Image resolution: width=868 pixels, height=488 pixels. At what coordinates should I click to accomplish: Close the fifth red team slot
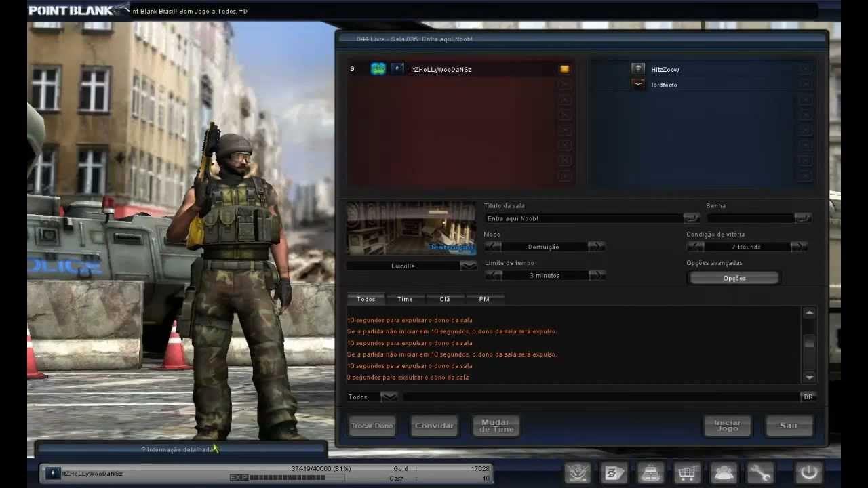[x=564, y=130]
